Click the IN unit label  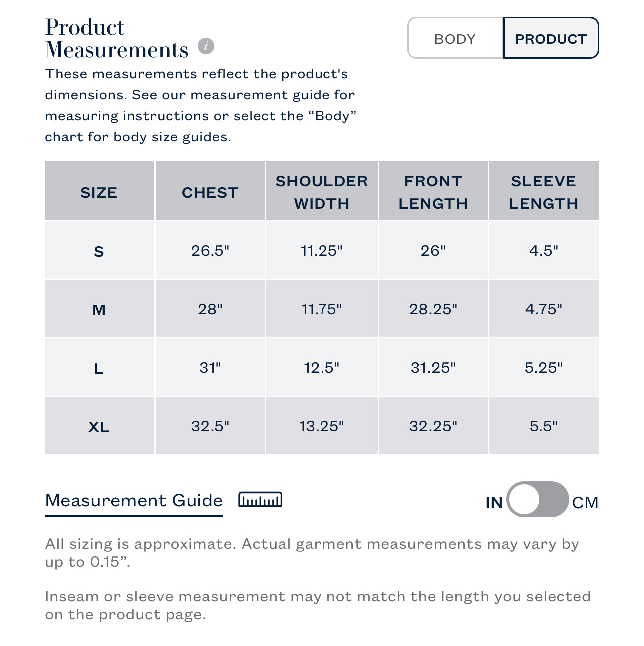494,503
